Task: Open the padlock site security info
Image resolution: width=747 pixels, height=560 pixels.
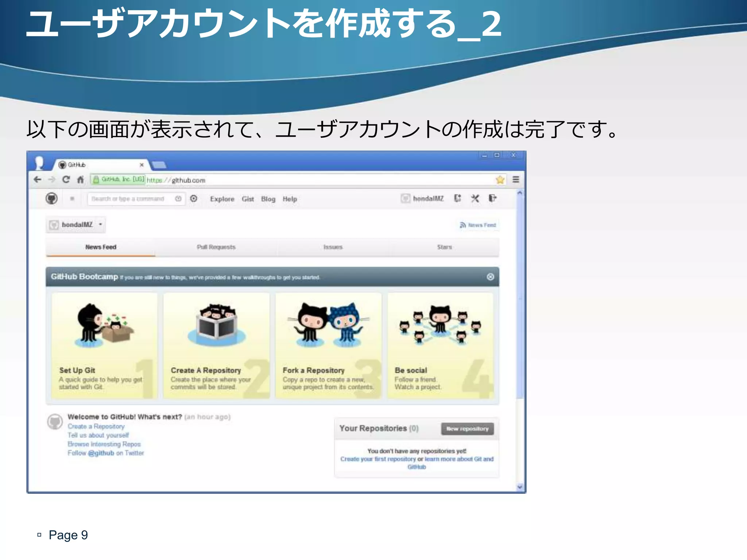Action: pyautogui.click(x=96, y=179)
